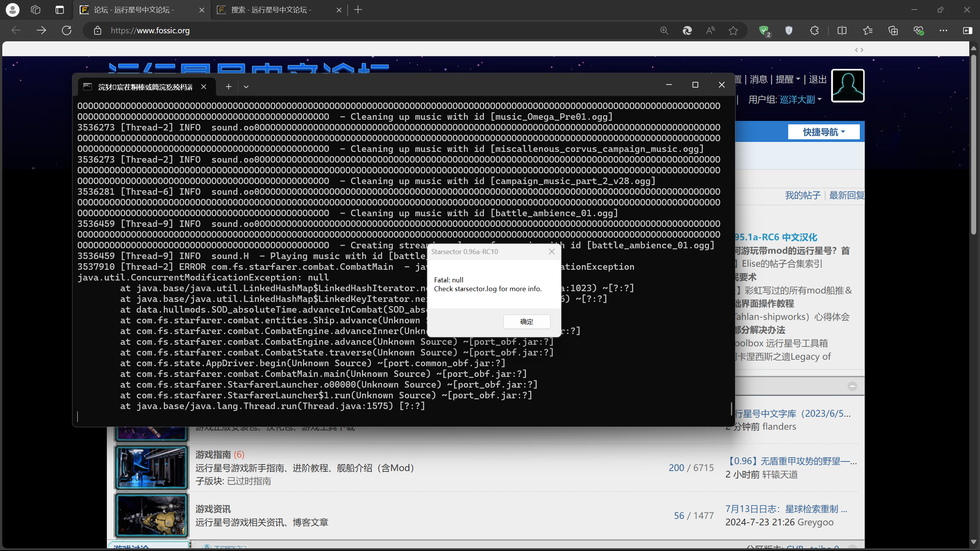This screenshot has width=980, height=551.
Task: Click the Read aloud icon
Action: click(710, 31)
